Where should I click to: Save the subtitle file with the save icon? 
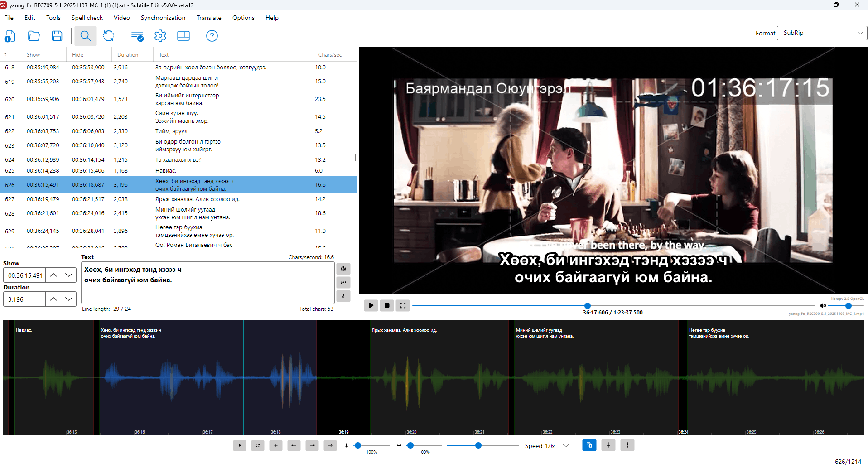[x=57, y=36]
